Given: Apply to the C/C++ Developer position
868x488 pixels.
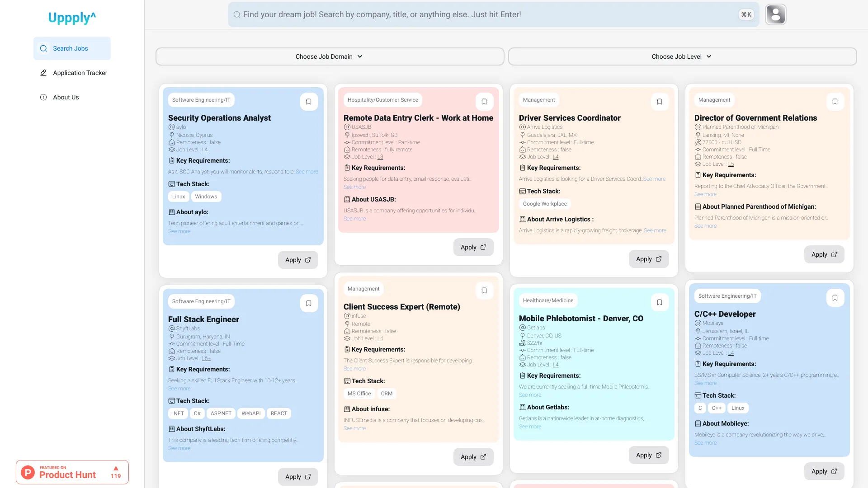Looking at the screenshot, I should pyautogui.click(x=824, y=471).
